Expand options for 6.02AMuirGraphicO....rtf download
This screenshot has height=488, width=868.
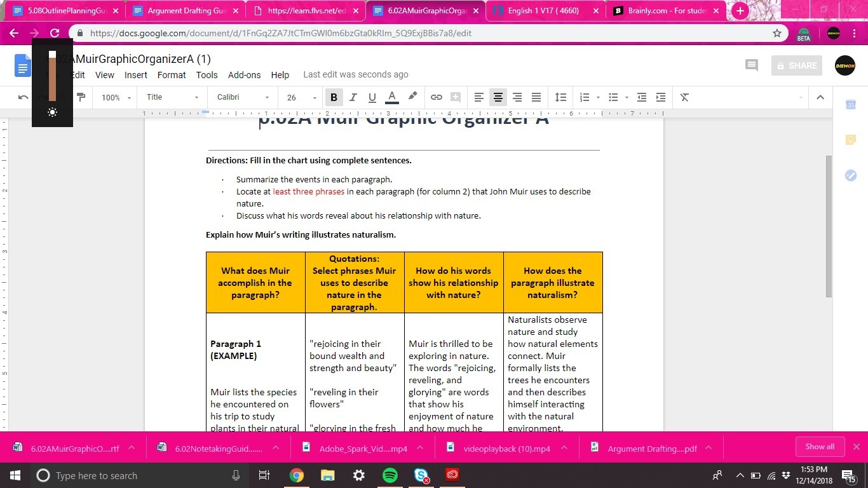[x=132, y=447]
